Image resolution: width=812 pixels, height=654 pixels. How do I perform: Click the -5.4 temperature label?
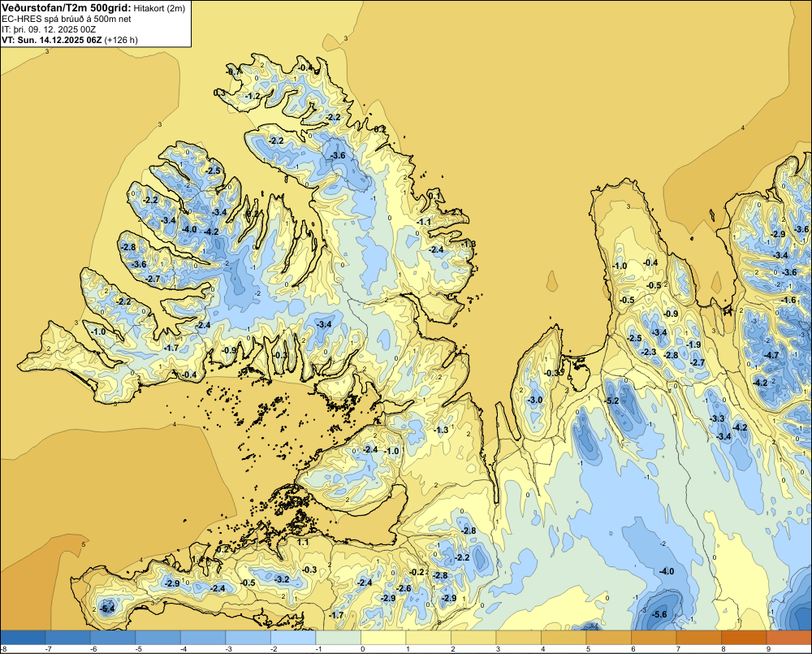tap(107, 609)
